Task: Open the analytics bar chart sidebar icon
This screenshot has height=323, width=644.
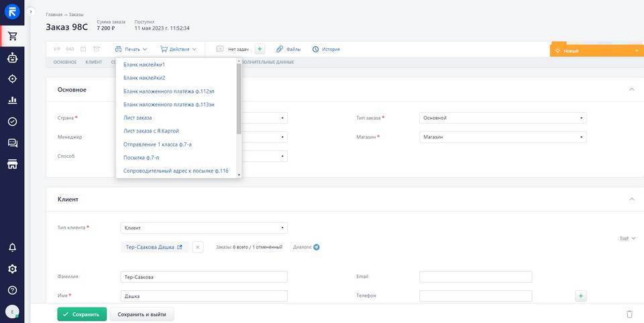Action: click(x=12, y=100)
